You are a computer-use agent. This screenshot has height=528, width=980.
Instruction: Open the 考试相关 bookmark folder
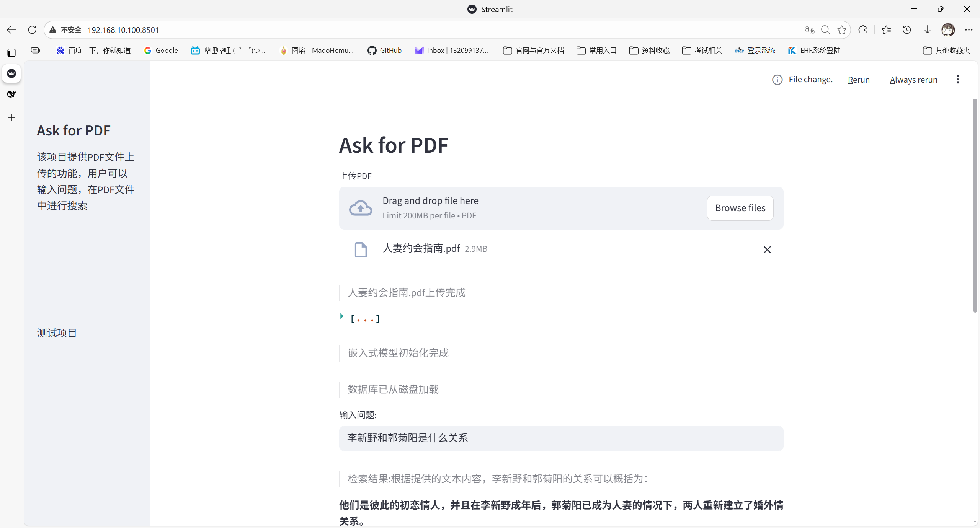click(702, 50)
